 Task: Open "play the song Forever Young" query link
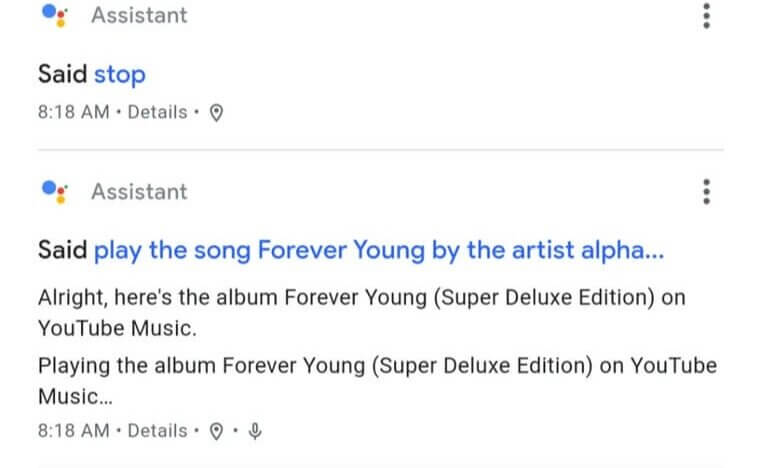coord(378,250)
